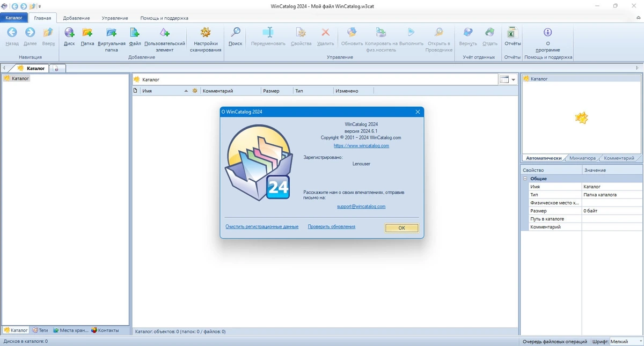This screenshot has width=644, height=346.
Task: Click the star thumbnail in preview pane
Action: tap(582, 118)
